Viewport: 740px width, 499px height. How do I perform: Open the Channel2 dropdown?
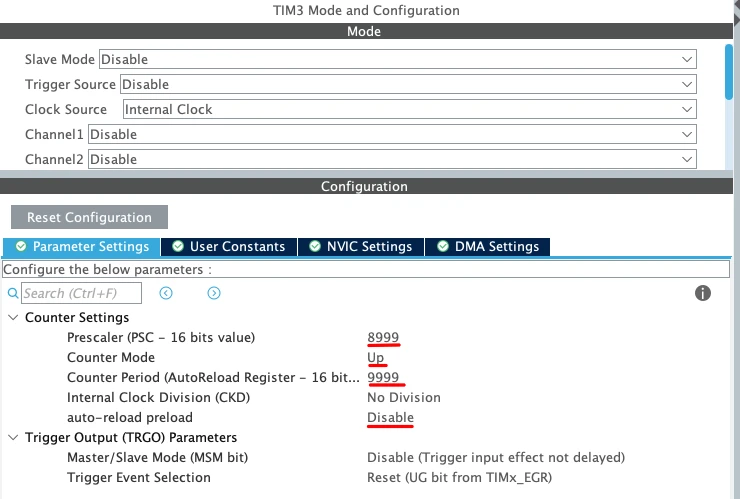pos(392,159)
